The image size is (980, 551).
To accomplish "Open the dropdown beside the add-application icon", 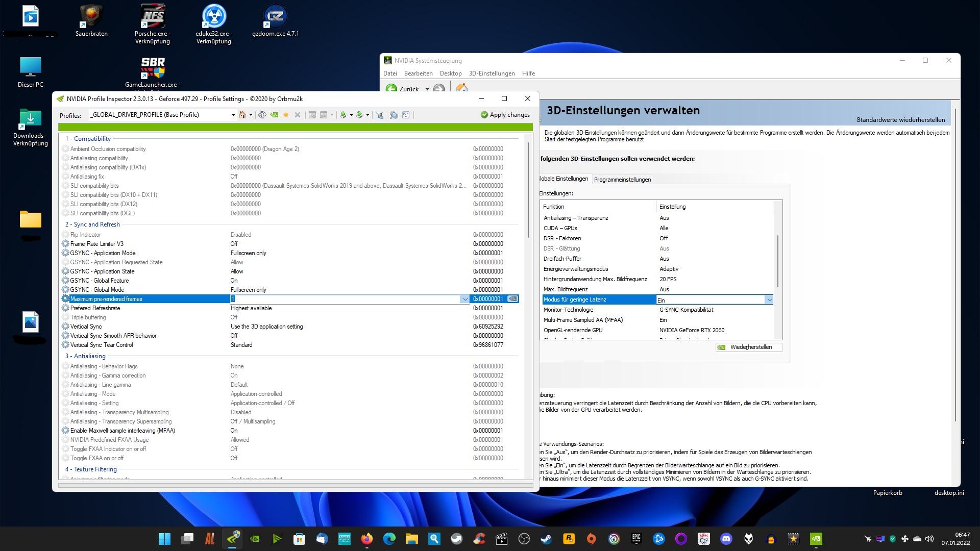I will [x=332, y=115].
